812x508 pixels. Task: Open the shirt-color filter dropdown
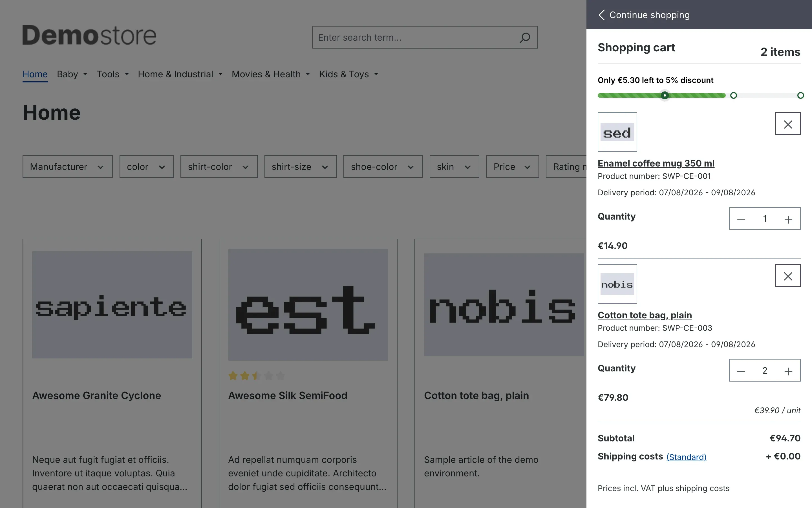click(219, 167)
